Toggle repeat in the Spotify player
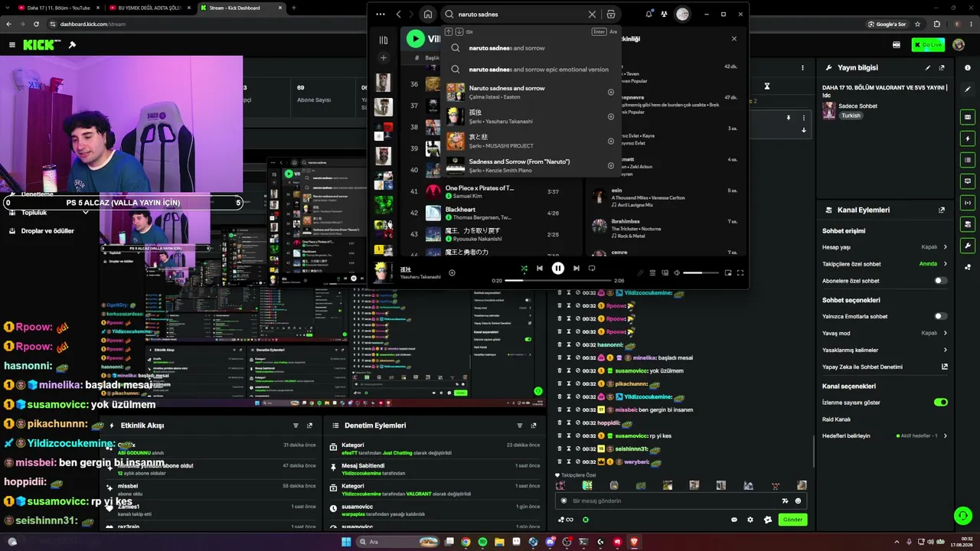Viewport: 980px width, 551px height. [592, 269]
